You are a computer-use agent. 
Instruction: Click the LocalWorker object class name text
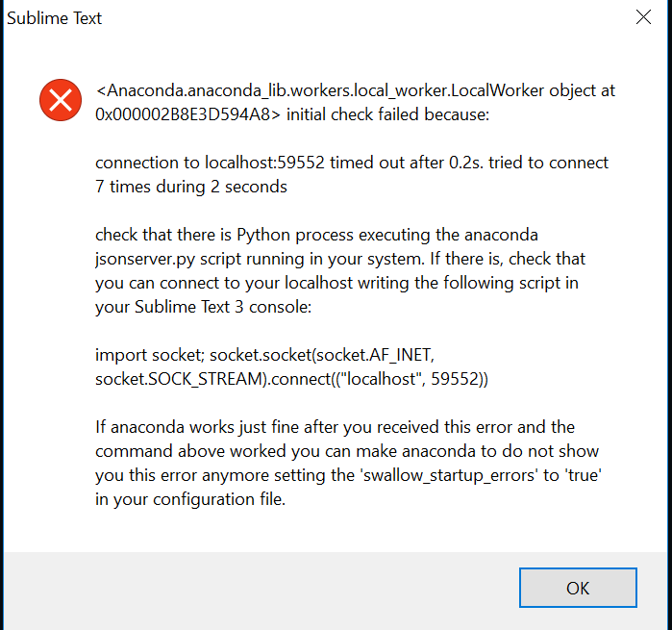pos(356,91)
